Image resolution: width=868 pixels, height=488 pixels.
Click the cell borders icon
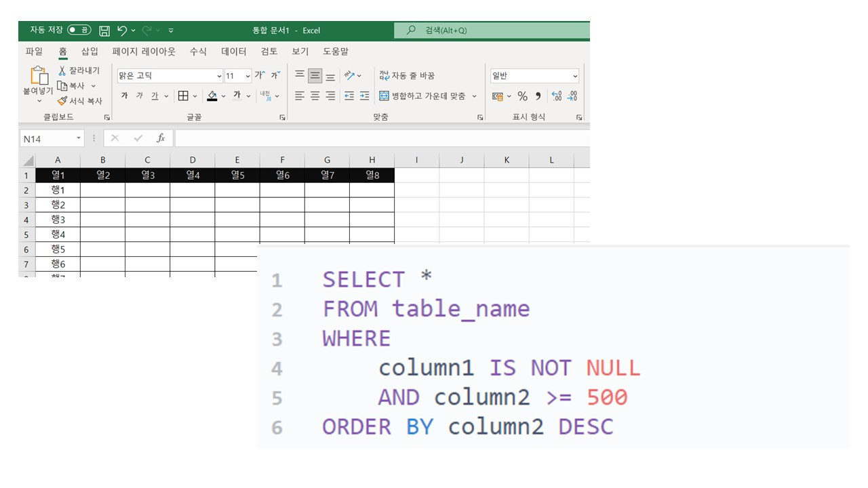pyautogui.click(x=183, y=96)
